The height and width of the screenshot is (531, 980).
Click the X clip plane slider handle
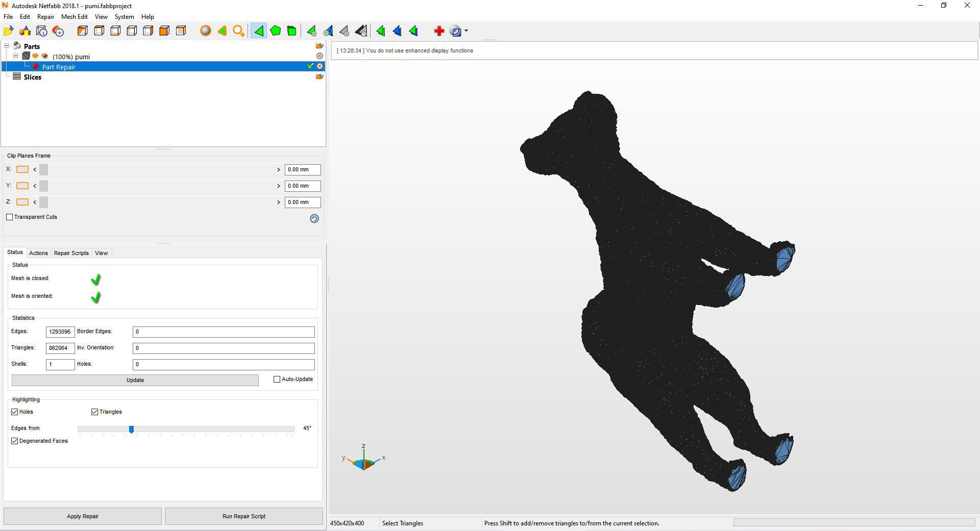[x=43, y=169]
